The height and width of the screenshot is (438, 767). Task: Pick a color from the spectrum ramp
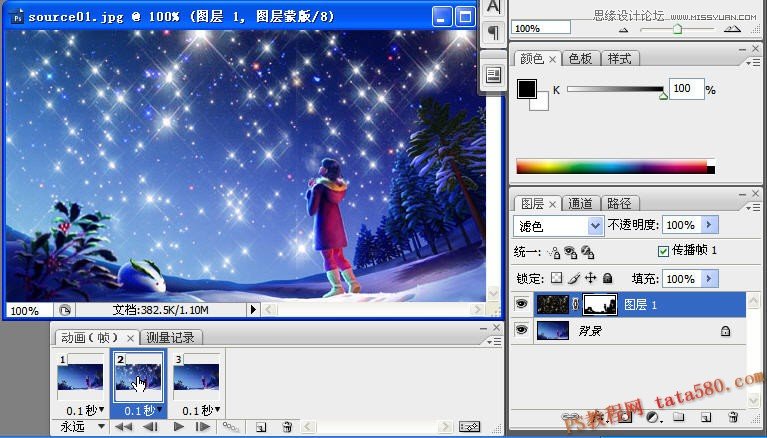(x=615, y=166)
